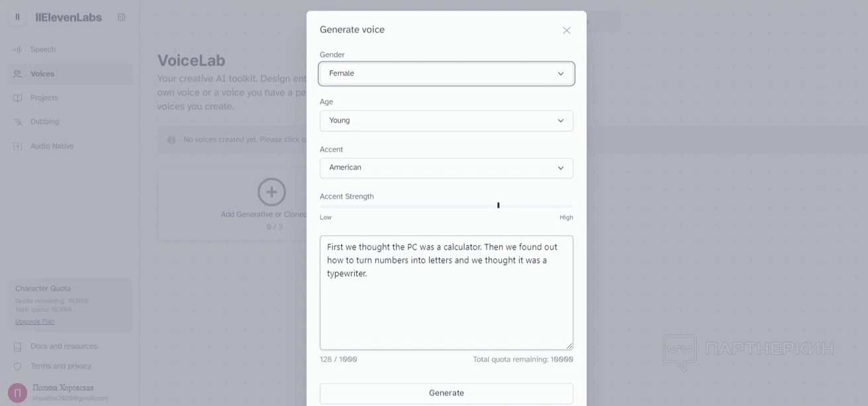
Task: Click the plus icon to add a voice
Action: click(x=271, y=192)
